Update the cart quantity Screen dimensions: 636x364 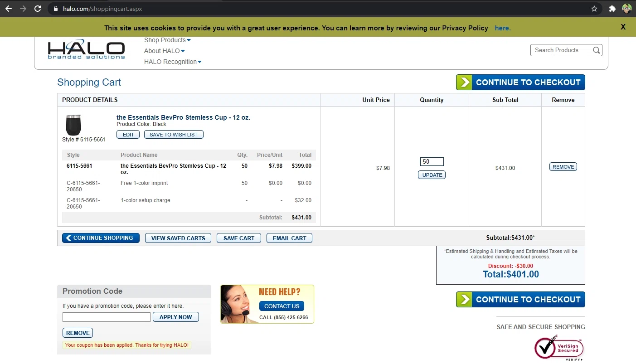[432, 175]
